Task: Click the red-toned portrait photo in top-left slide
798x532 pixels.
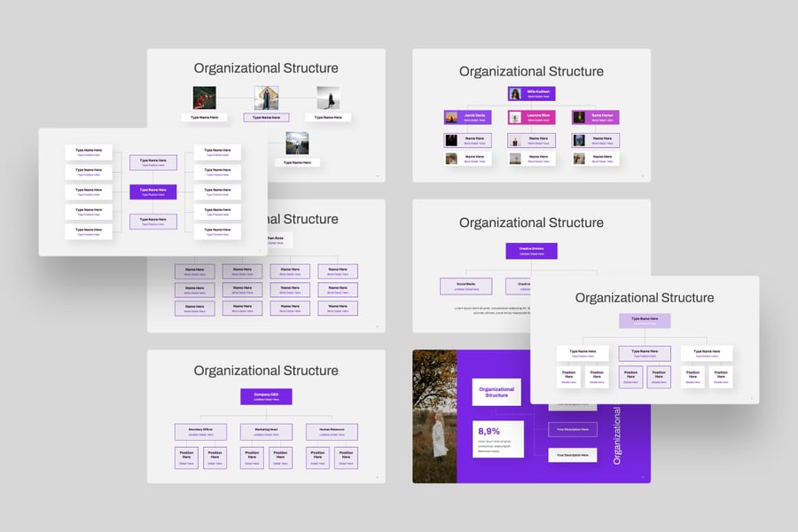Action: pos(205,98)
